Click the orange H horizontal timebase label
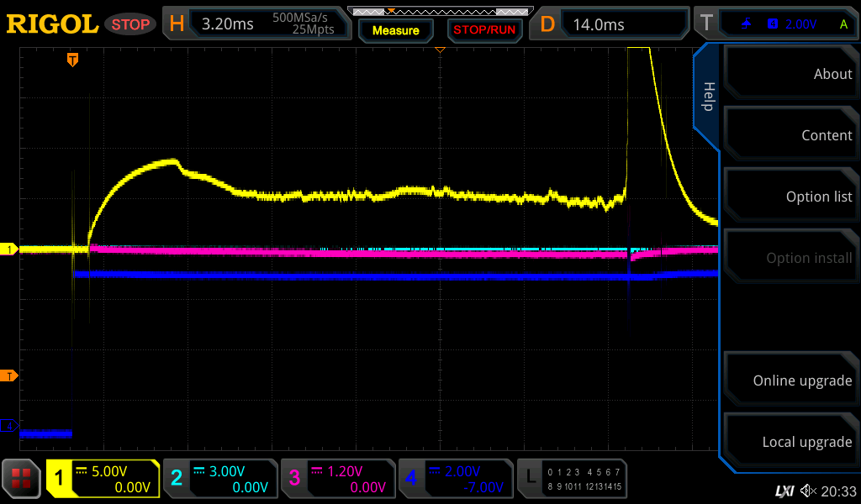Screen dimensions: 861x504 [177, 24]
